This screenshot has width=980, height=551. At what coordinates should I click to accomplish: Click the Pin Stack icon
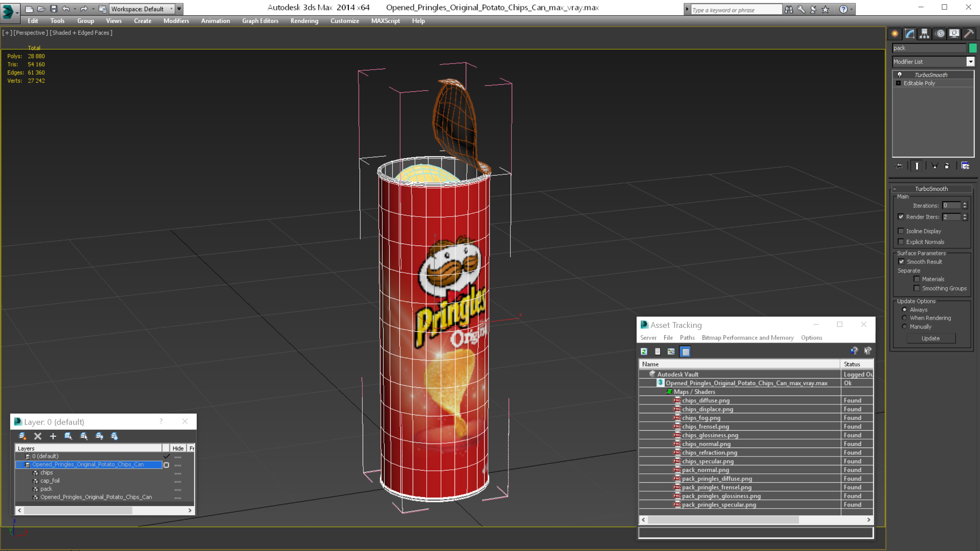pos(899,166)
